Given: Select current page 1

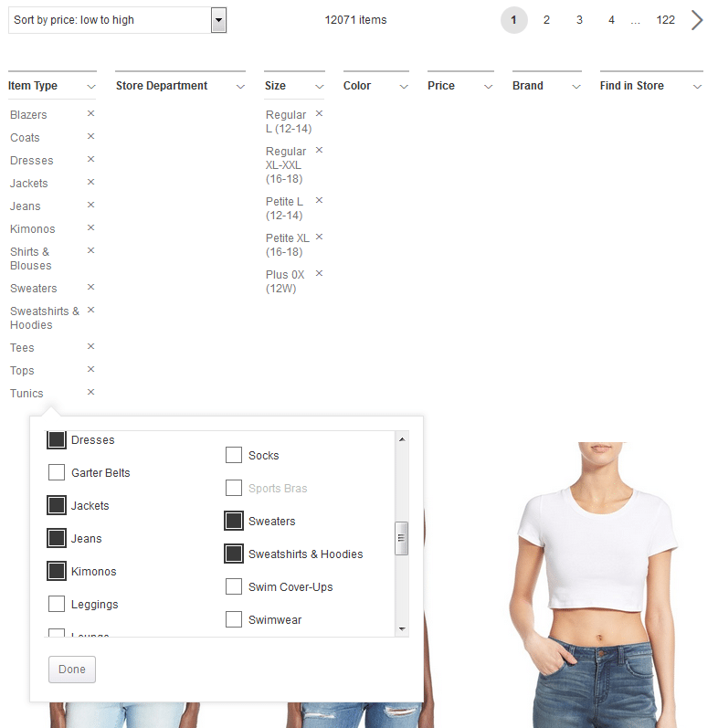Looking at the screenshot, I should click(x=513, y=20).
